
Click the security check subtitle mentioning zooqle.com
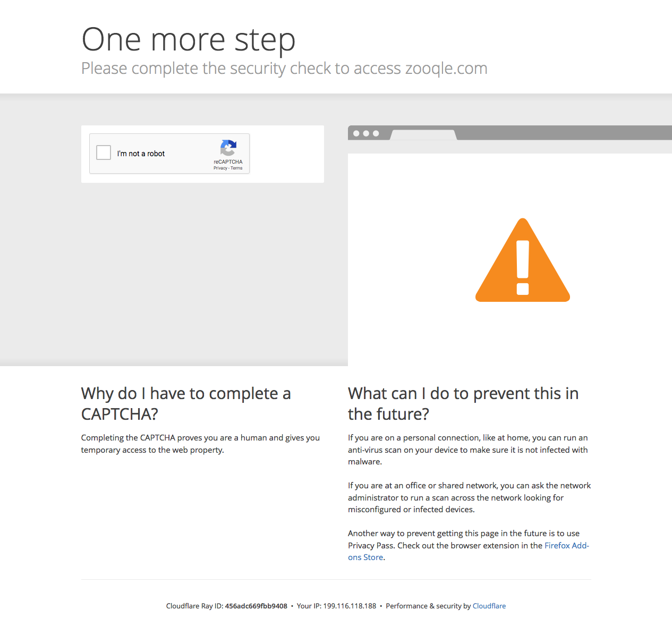(x=284, y=68)
